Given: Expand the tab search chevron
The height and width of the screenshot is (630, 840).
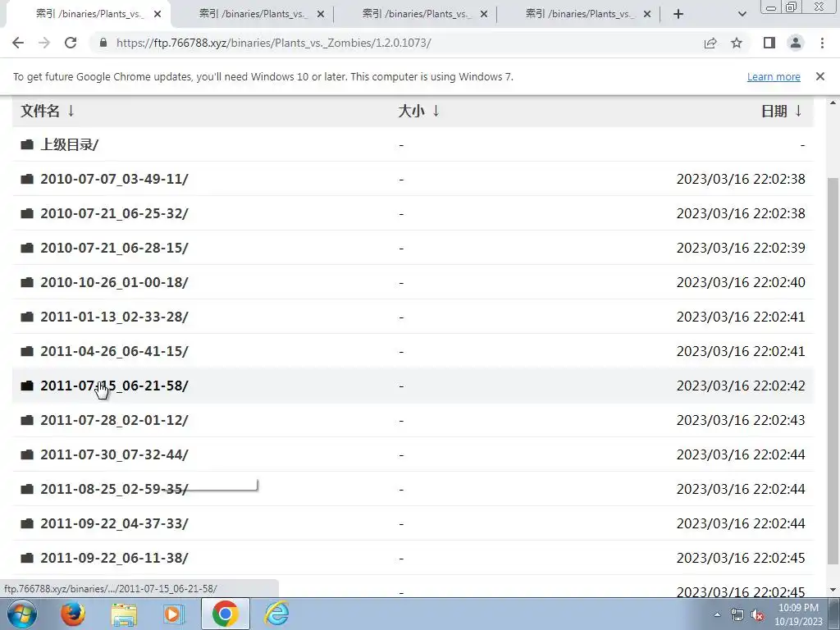Looking at the screenshot, I should click(x=742, y=15).
